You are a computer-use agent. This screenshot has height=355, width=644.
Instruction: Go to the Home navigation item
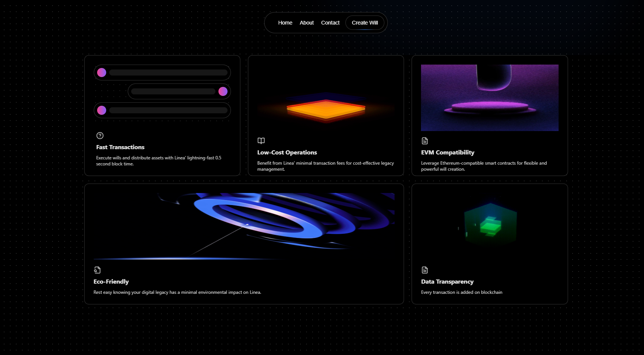tap(285, 23)
